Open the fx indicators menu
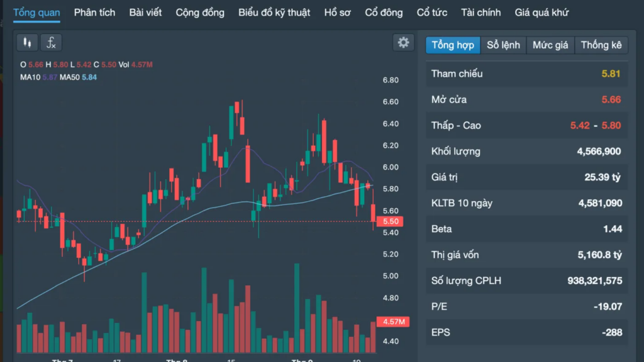This screenshot has height=362, width=644. [52, 43]
